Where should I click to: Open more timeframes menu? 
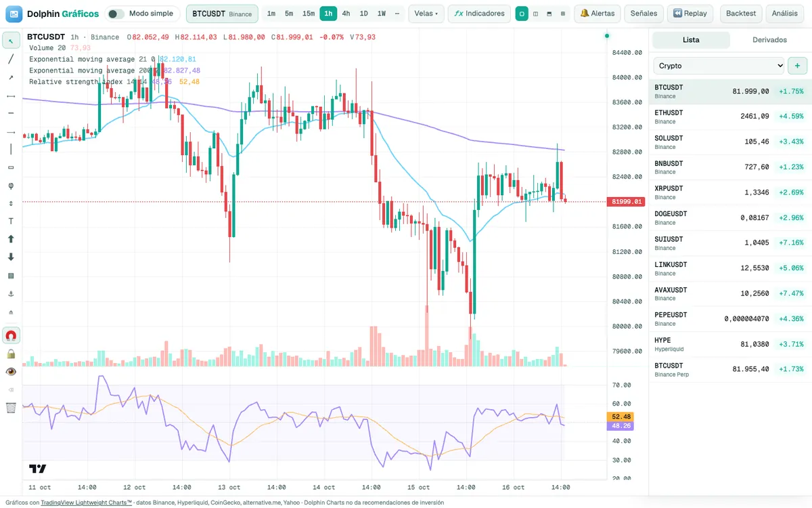397,14
